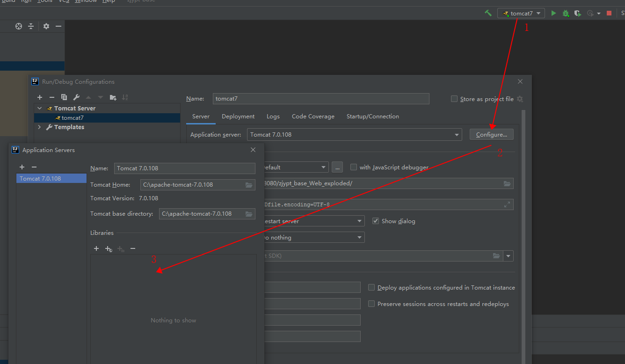625x364 pixels.
Task: Switch to the Code Coverage tab
Action: pos(313,116)
